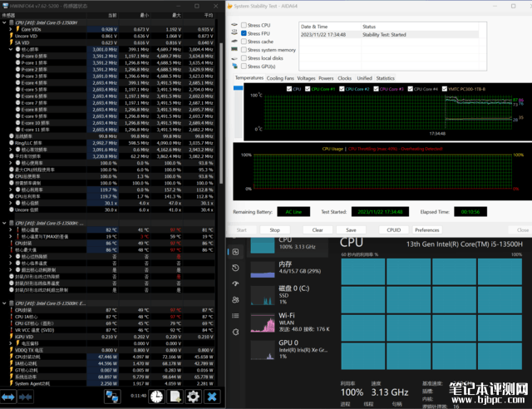This screenshot has width=532, height=409.
Task: Switch to the Clocks tab
Action: (344, 78)
